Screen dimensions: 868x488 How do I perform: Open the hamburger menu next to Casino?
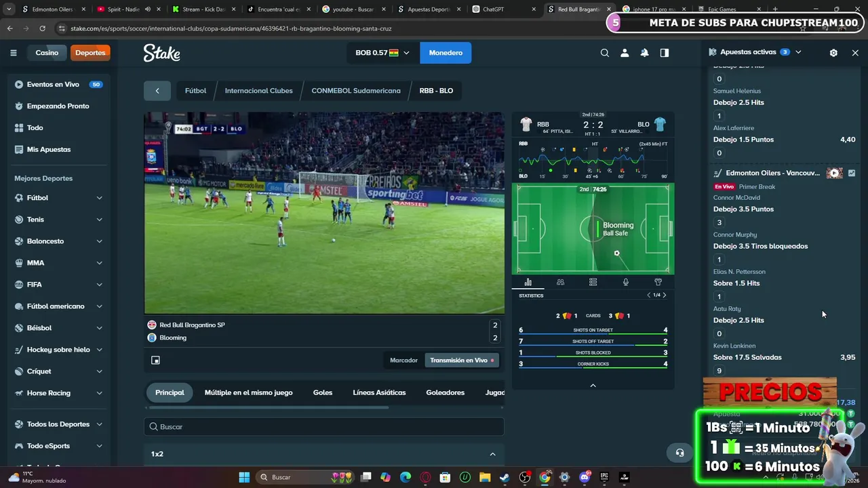point(13,53)
